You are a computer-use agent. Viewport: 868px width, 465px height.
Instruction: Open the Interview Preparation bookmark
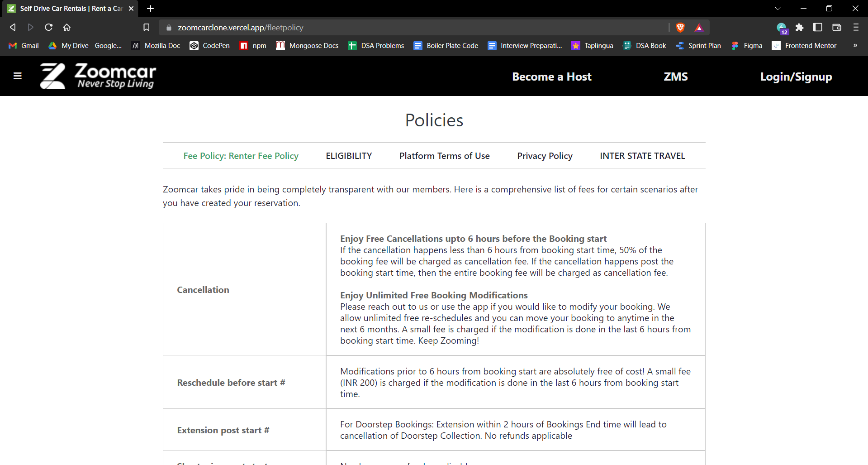525,46
